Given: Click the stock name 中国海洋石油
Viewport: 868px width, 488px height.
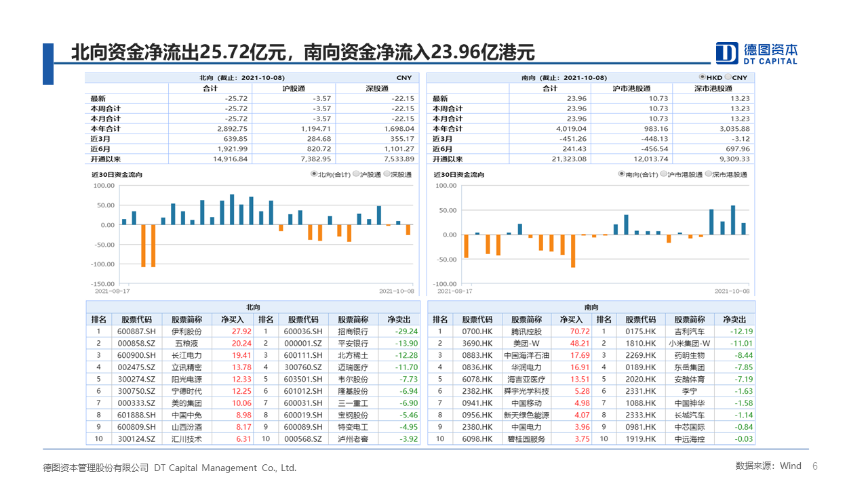Looking at the screenshot, I should click(x=527, y=355).
